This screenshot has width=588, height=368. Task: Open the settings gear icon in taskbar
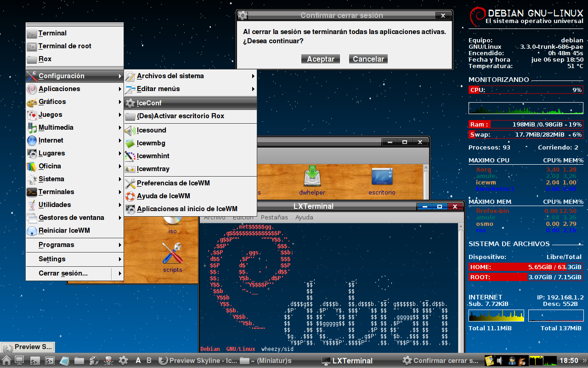[x=123, y=361]
